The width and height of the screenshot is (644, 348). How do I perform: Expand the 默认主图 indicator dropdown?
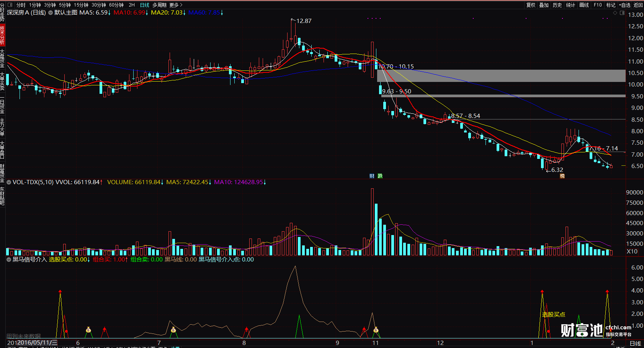(51, 13)
